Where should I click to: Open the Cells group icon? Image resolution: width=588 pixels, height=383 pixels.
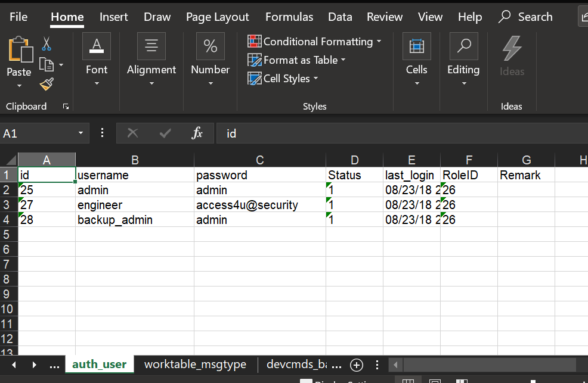(x=416, y=46)
